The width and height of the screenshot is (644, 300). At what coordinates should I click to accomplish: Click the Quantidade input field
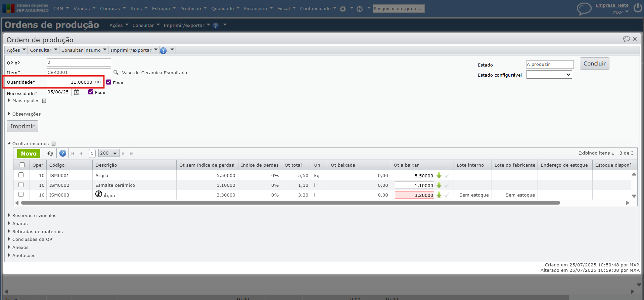point(70,82)
